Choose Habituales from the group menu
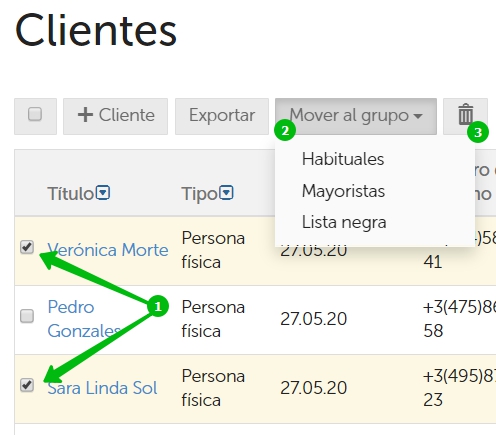Viewport: 496px width, 435px height. 343,159
